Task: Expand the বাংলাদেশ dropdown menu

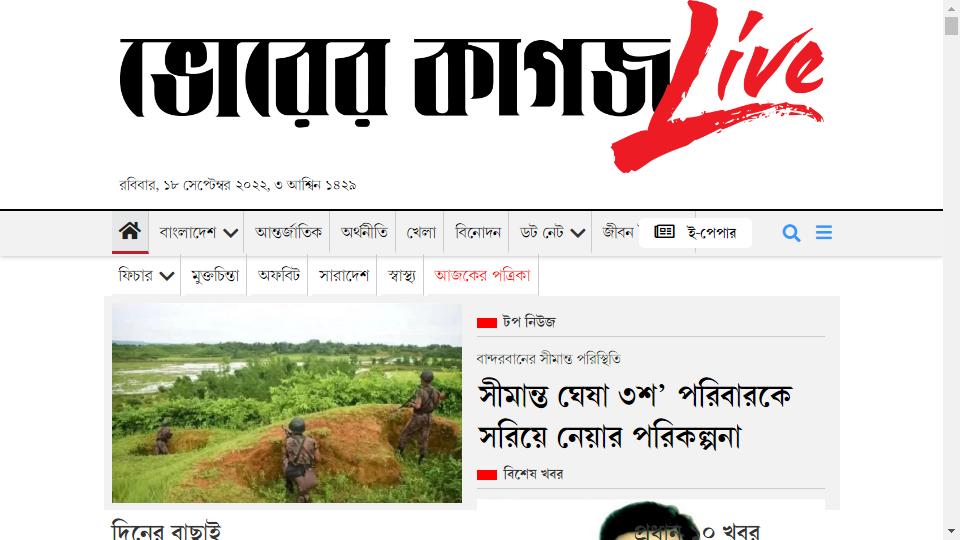Action: point(231,233)
